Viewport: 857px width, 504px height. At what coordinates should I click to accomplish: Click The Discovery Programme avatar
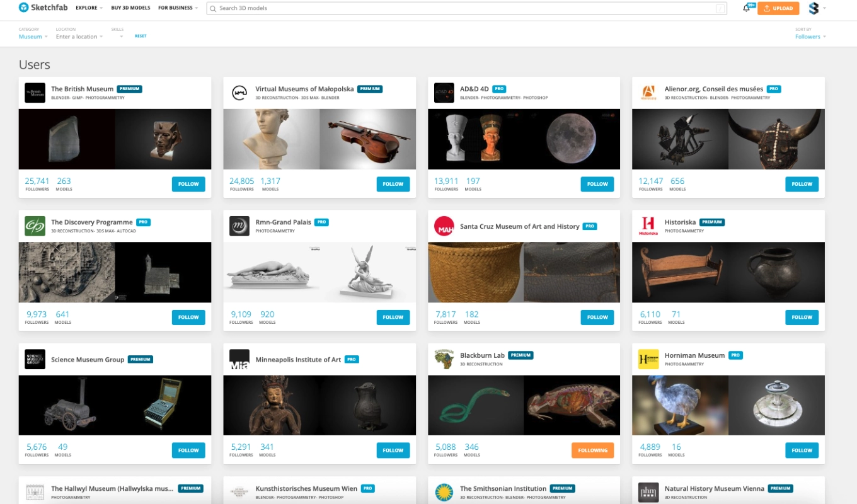35,226
